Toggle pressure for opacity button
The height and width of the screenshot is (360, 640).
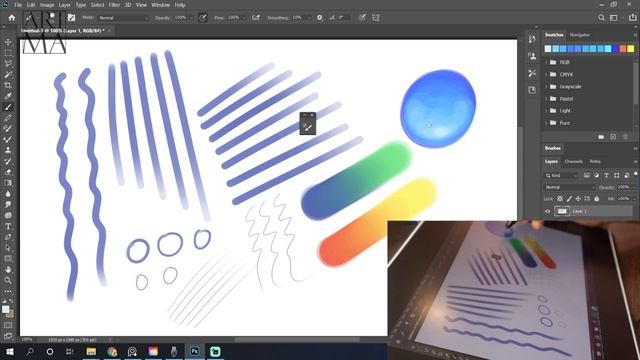point(202,18)
